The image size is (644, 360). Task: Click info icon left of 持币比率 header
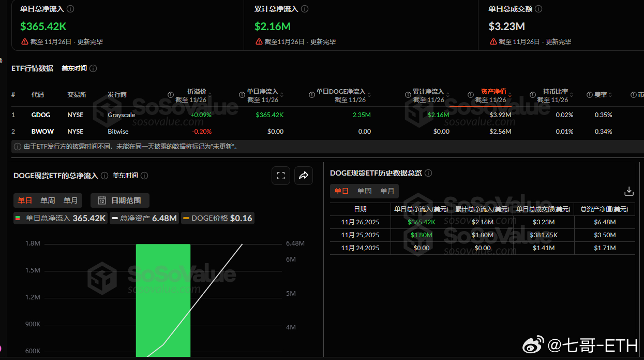pos(533,95)
